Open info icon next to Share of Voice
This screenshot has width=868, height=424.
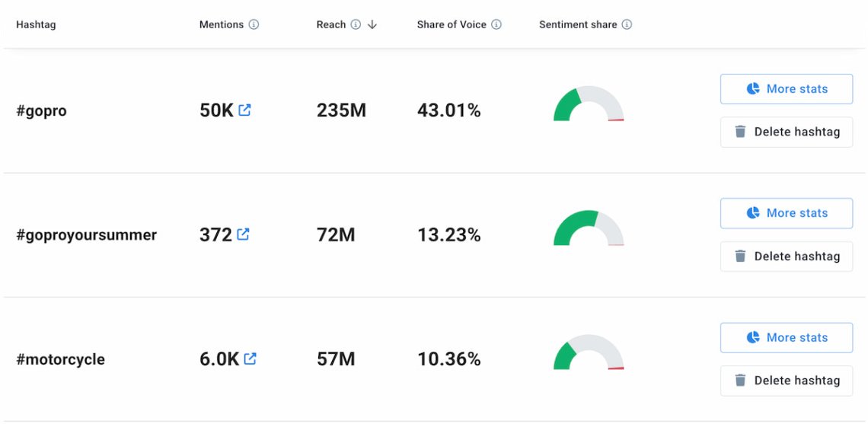[x=496, y=24]
